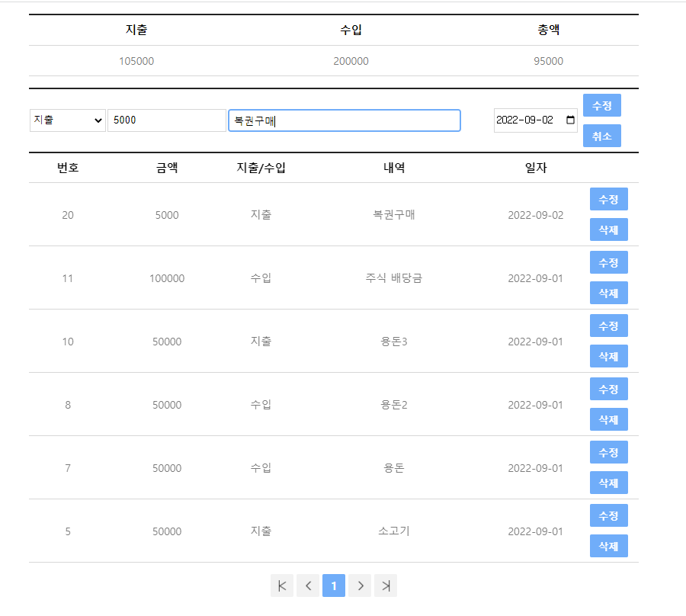Open the calendar picker icon

570,120
